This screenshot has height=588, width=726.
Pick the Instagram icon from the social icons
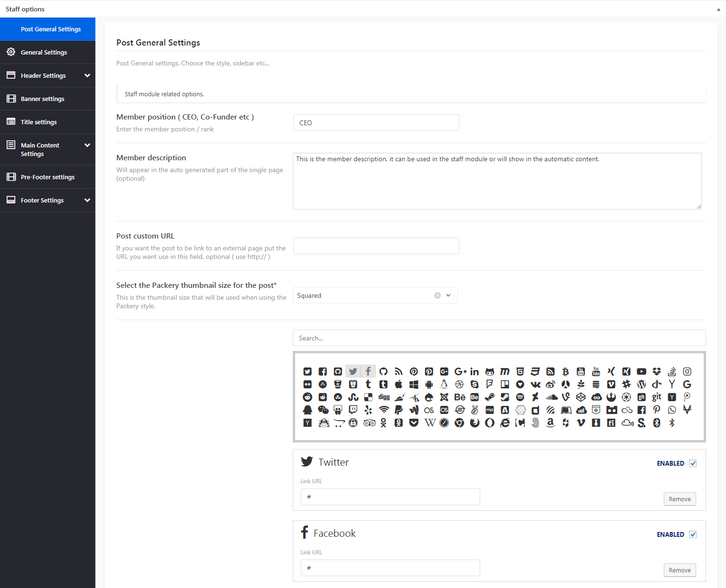pyautogui.click(x=687, y=372)
